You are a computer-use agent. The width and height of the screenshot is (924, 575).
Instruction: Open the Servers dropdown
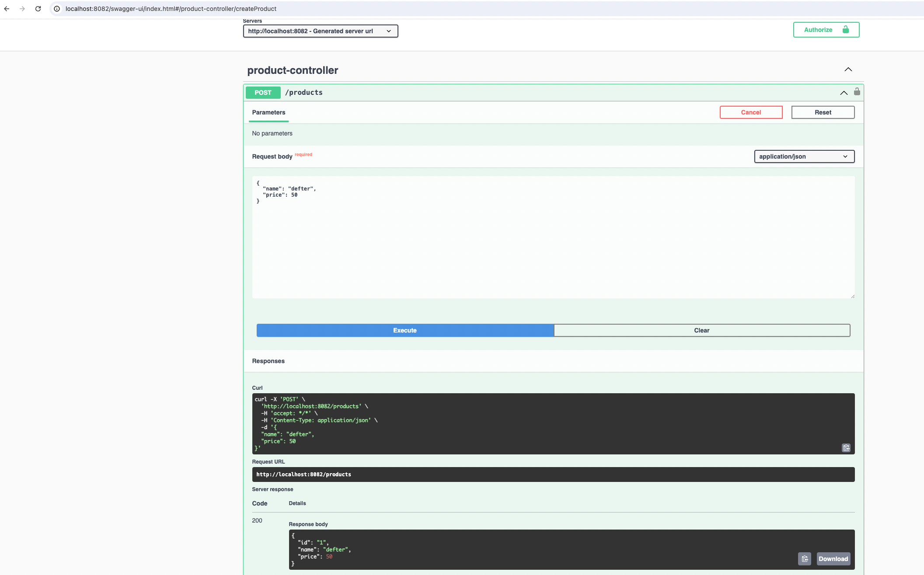point(321,31)
